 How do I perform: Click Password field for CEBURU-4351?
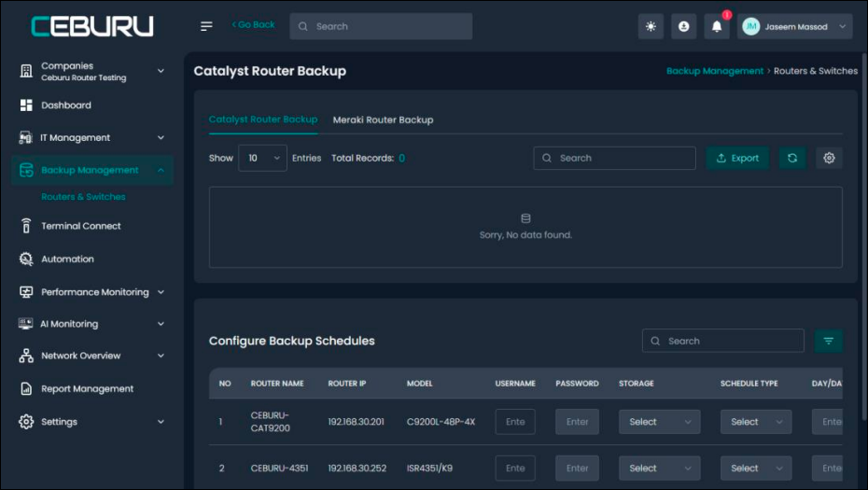pyautogui.click(x=577, y=469)
